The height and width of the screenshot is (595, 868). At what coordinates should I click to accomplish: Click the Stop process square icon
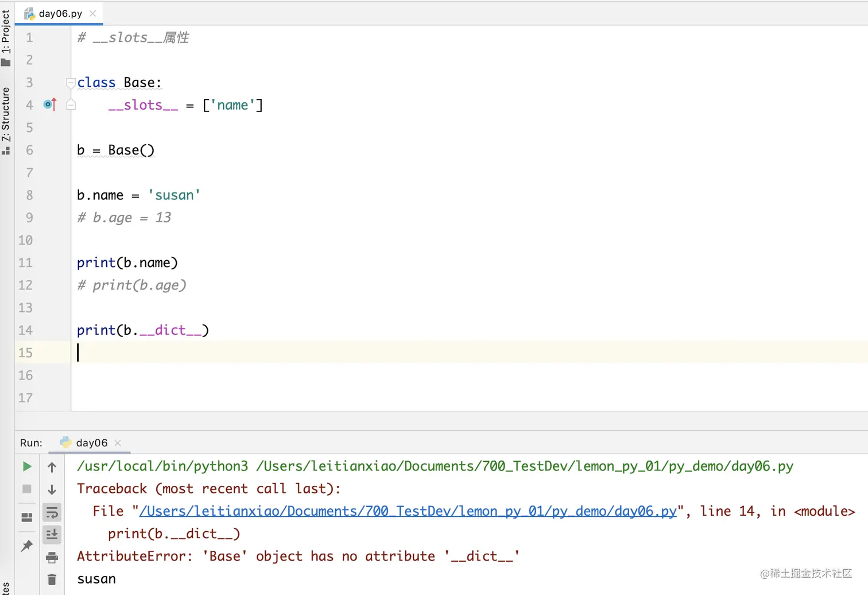[27, 489]
